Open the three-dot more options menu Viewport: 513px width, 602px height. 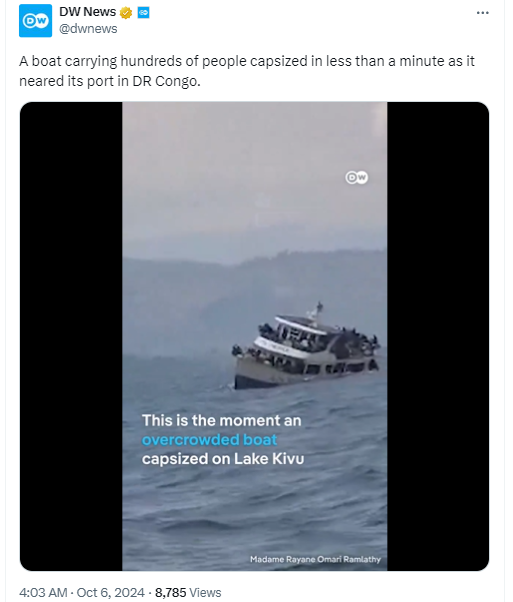[x=483, y=13]
